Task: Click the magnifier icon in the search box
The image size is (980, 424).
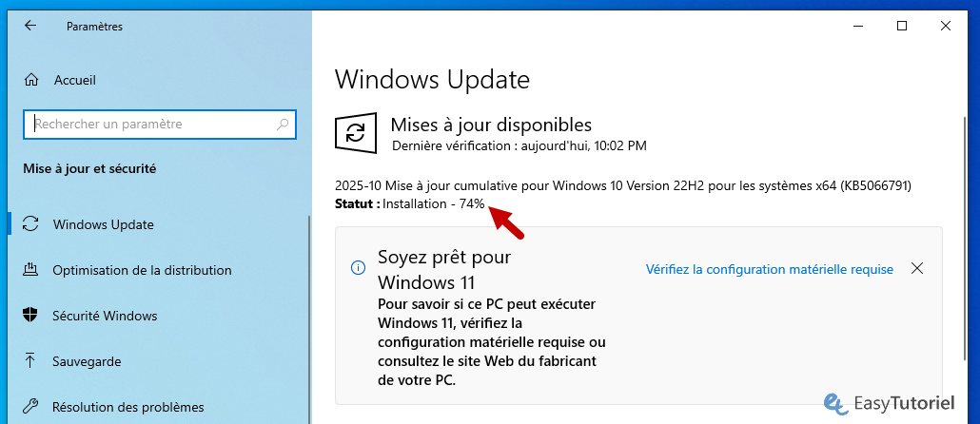Action: (284, 124)
